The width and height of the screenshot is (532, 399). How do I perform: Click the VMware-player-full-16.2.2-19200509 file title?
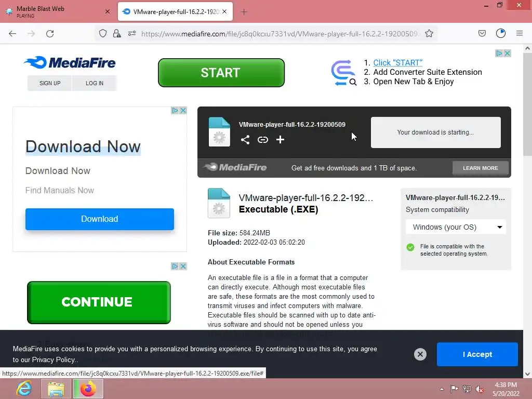[x=292, y=125]
